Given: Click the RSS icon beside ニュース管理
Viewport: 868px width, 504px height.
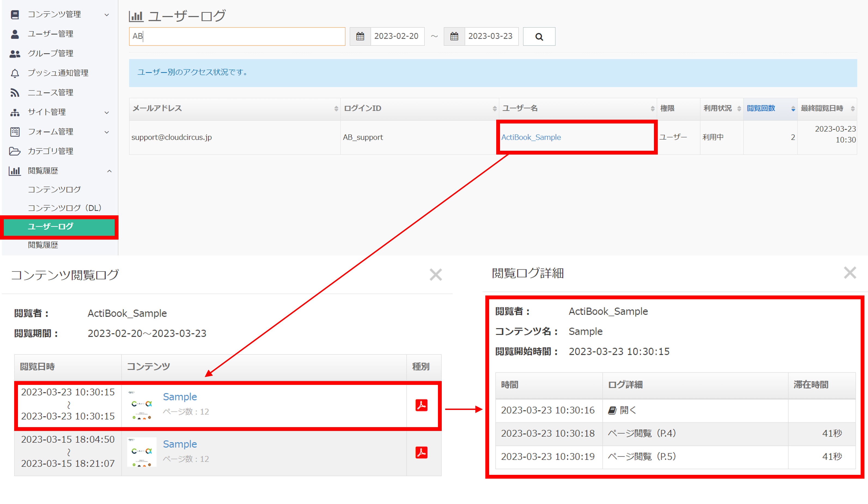Looking at the screenshot, I should [15, 92].
